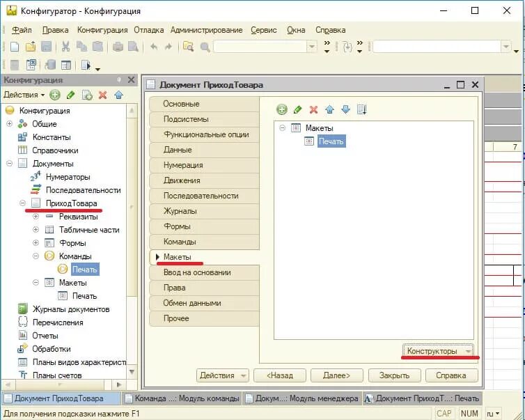This screenshot has width=525, height=420.
Task: Click the Далее> button
Action: [336, 375]
